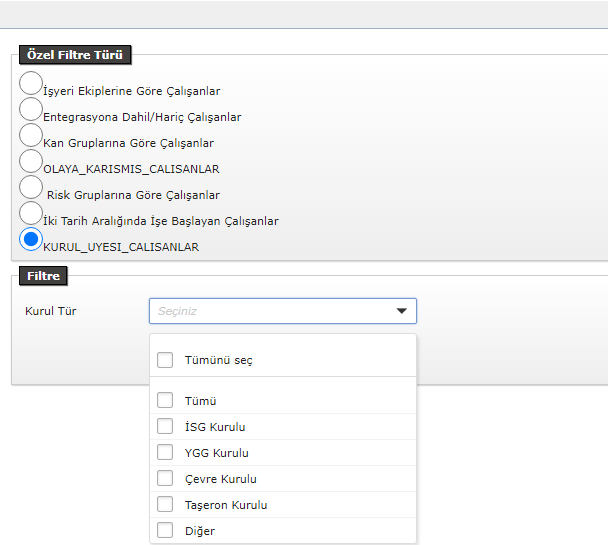608x545 pixels.
Task: Click the Özel Filtre Türü section header
Action: point(76,55)
